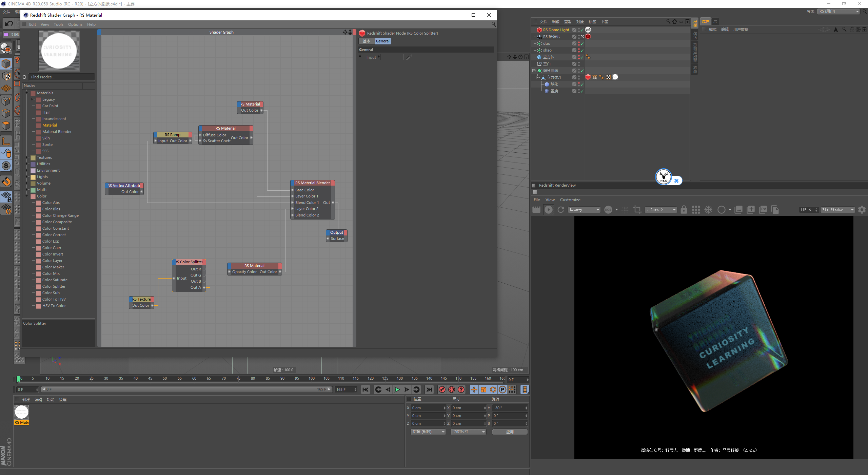Image resolution: width=868 pixels, height=475 pixels.
Task: Open the Options menu in Shader Graph
Action: (75, 24)
